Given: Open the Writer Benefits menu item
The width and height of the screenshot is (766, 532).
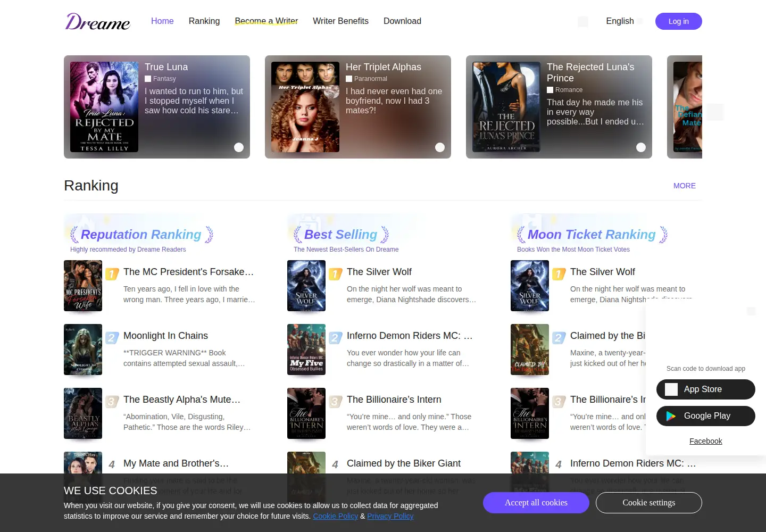Looking at the screenshot, I should coord(340,21).
